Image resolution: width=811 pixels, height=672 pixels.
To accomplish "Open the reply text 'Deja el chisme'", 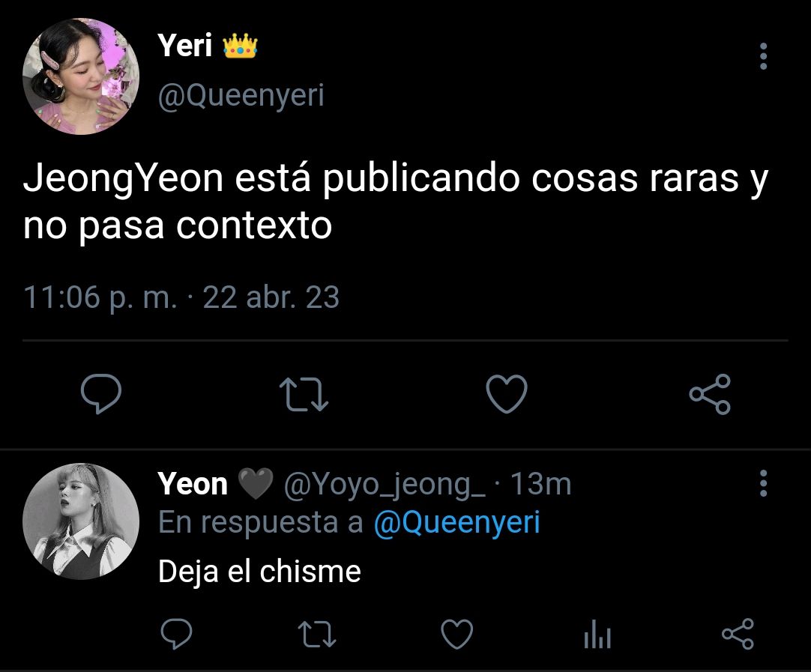I will 259,572.
